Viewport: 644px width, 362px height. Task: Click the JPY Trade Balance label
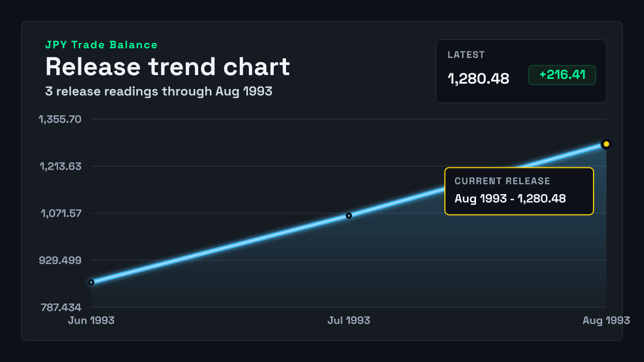(101, 45)
